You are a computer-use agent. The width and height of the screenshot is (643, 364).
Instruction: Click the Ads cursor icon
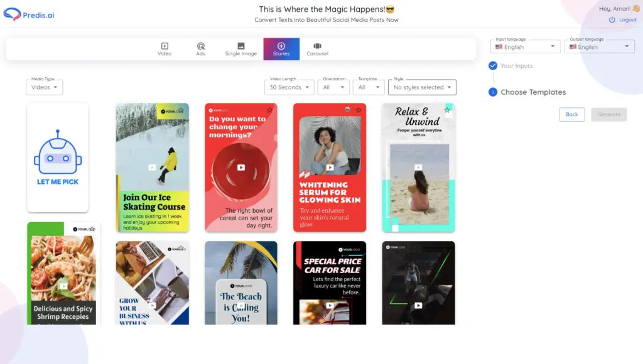[200, 46]
